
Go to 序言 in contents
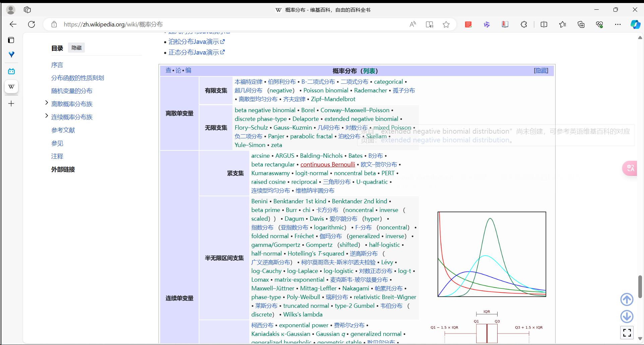click(57, 65)
